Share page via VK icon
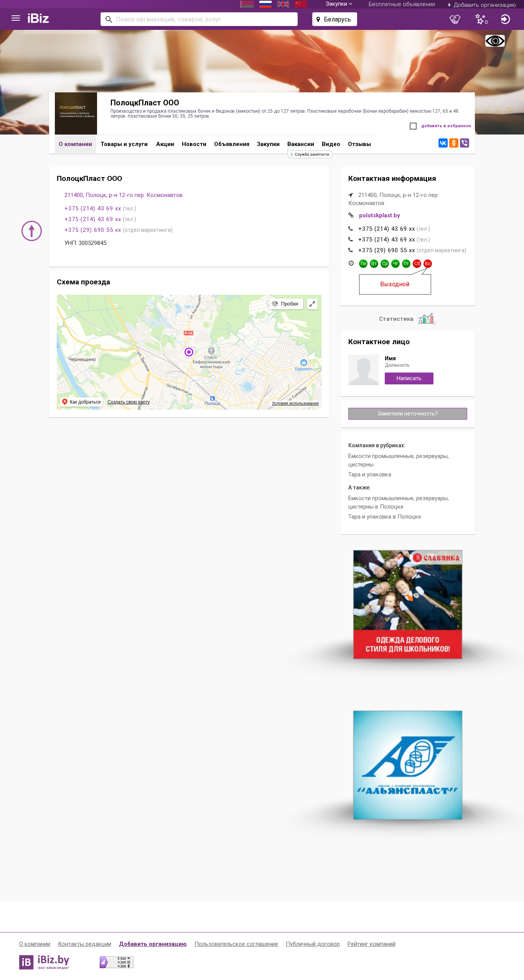 (x=443, y=143)
